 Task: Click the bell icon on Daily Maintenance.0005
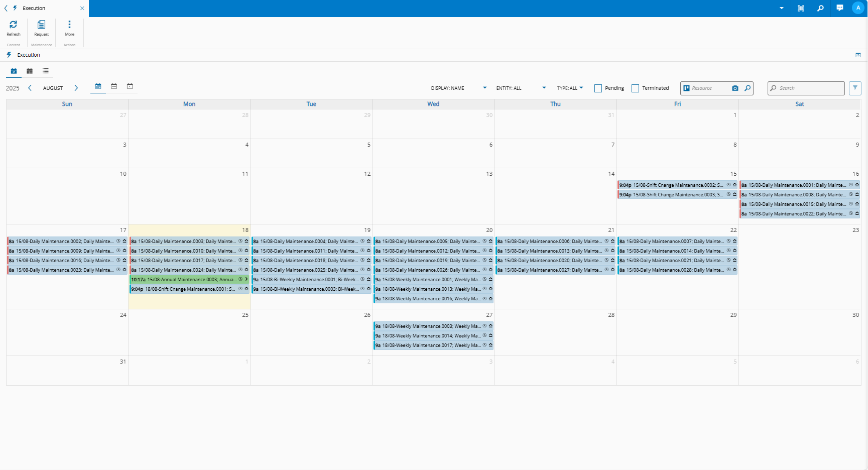tap(490, 241)
